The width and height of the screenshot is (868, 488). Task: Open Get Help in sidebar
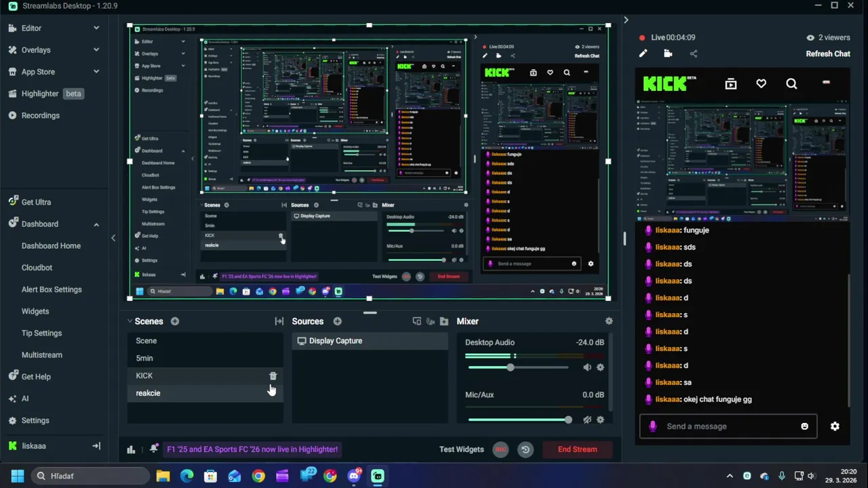tap(36, 377)
